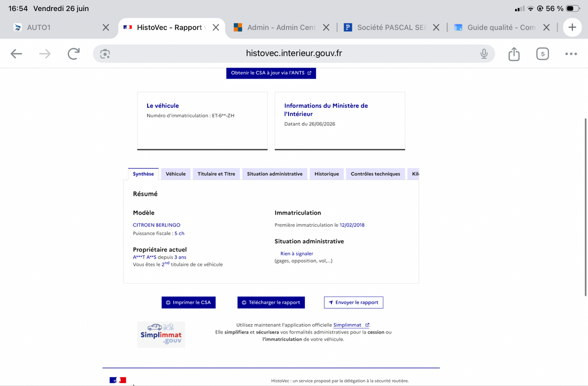Open the Véhicule report tab

pos(175,174)
